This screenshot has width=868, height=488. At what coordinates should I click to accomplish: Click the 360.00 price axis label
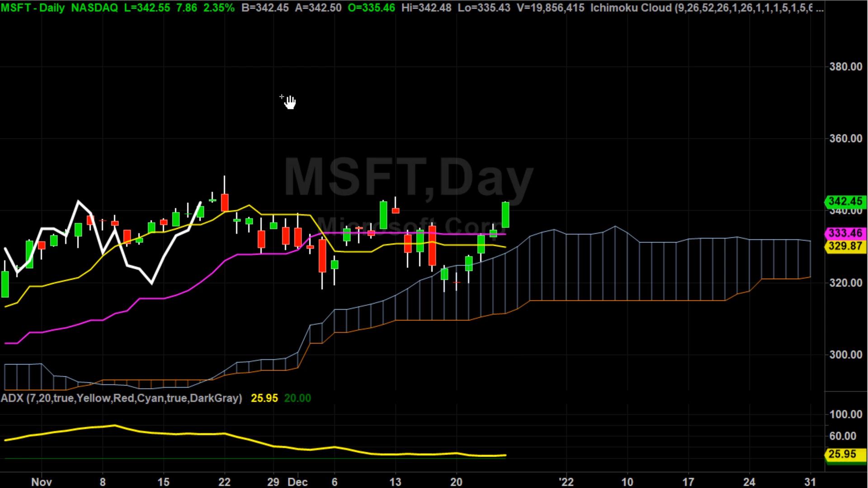coord(846,139)
